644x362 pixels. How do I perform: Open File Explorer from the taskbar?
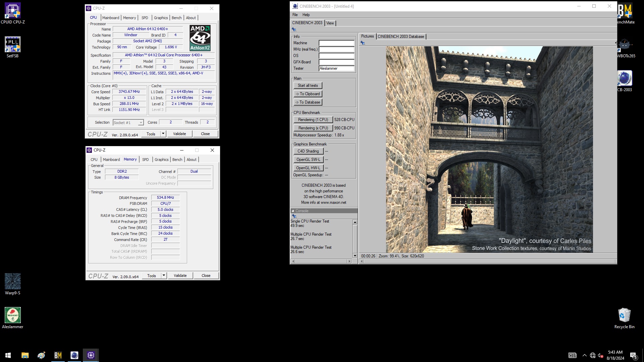(25, 355)
